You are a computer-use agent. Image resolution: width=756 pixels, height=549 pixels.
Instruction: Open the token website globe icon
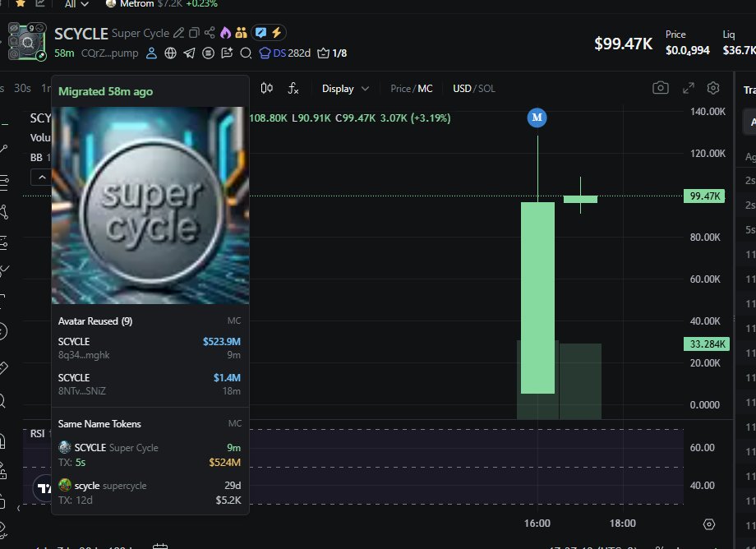click(170, 53)
